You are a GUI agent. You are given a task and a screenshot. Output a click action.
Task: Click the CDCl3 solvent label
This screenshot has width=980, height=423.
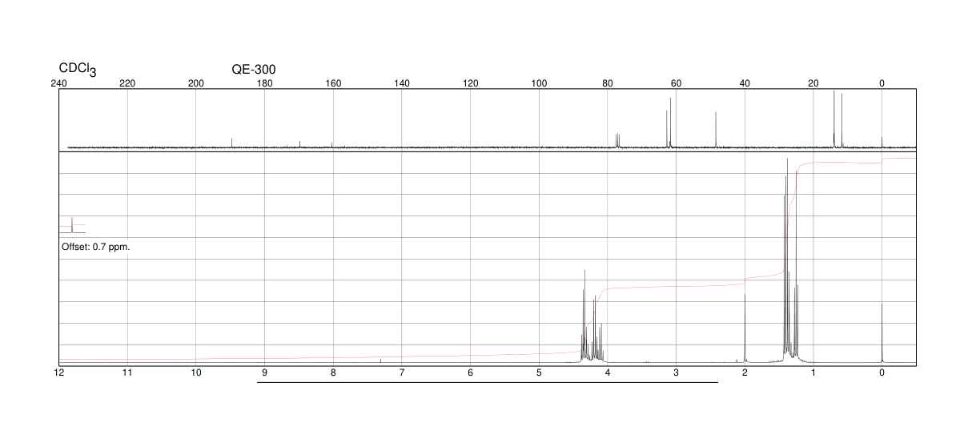pos(78,70)
